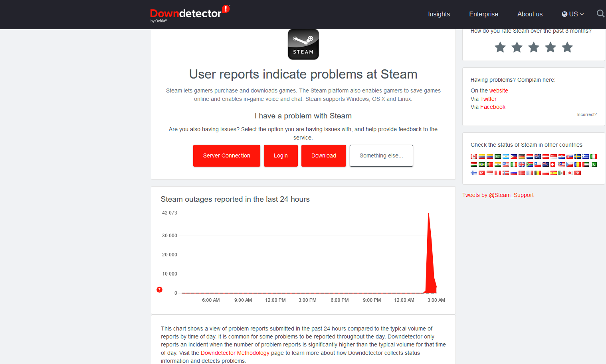Go to the Enterprise page
The width and height of the screenshot is (606, 364).
click(483, 14)
